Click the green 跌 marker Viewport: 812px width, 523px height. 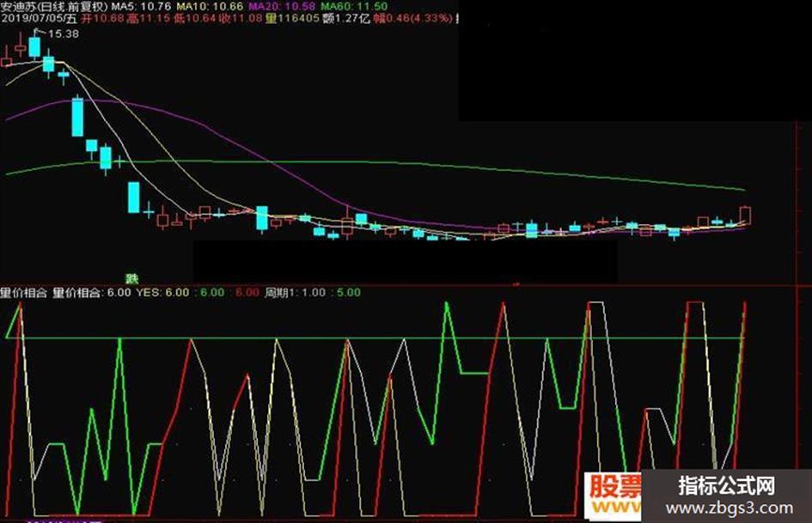(x=132, y=278)
